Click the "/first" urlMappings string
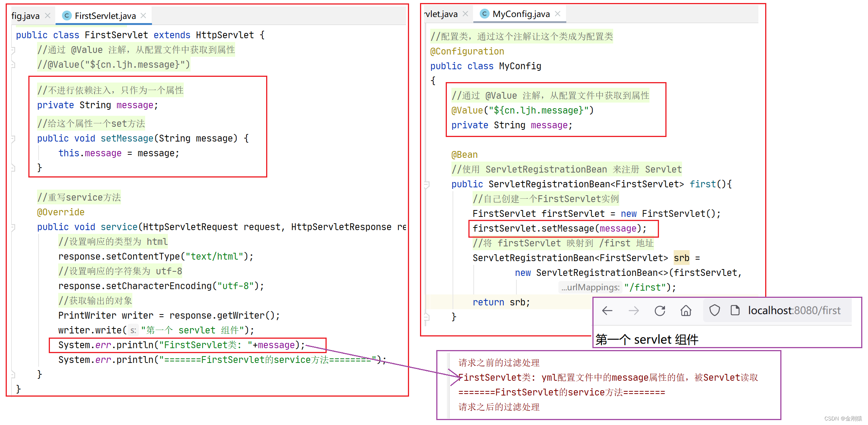Viewport: 868px width, 425px height. 645,288
